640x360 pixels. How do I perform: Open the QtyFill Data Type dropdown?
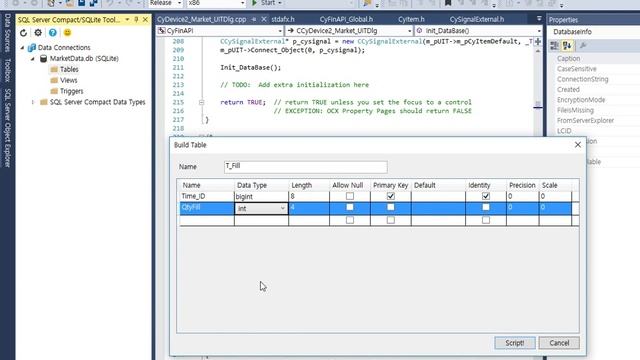pyautogui.click(x=282, y=209)
